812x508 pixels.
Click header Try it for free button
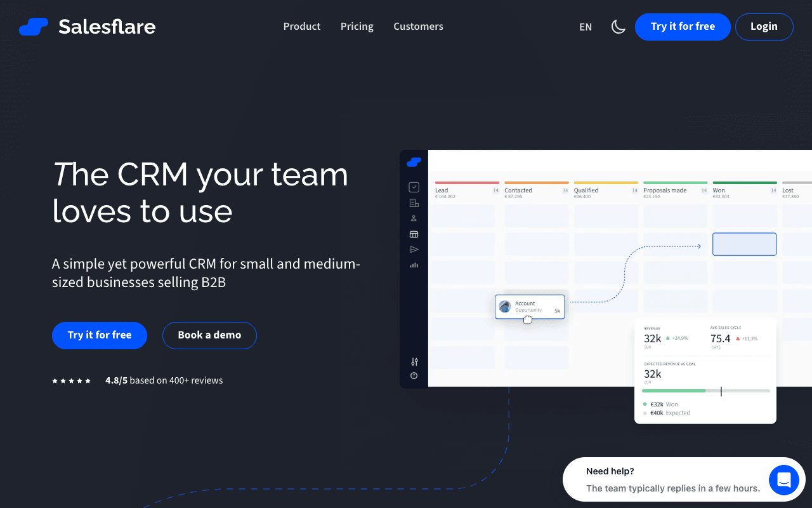click(683, 27)
